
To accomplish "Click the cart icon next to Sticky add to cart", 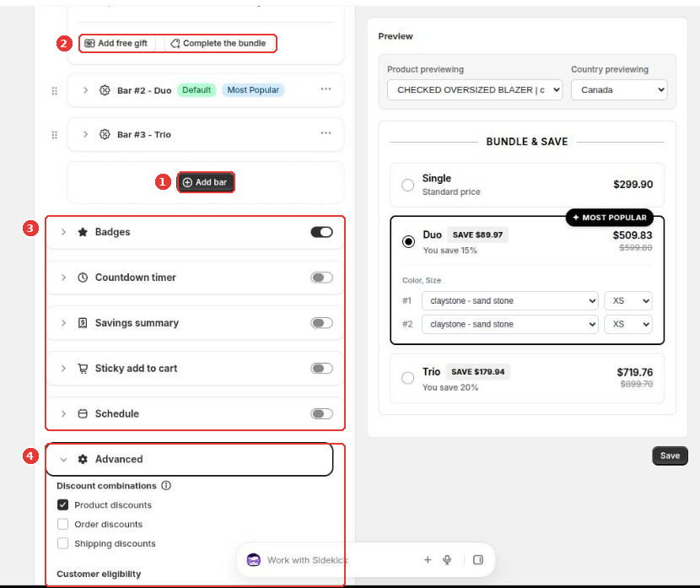I will 83,369.
